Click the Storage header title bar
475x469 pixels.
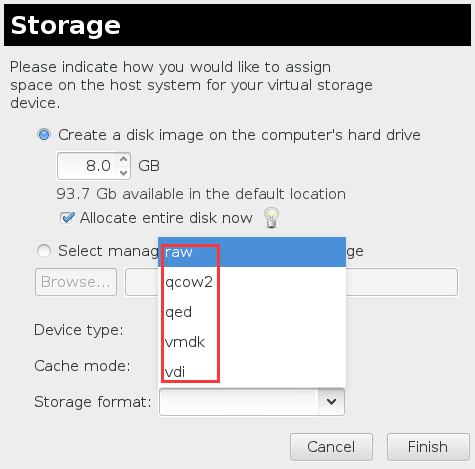237,25
